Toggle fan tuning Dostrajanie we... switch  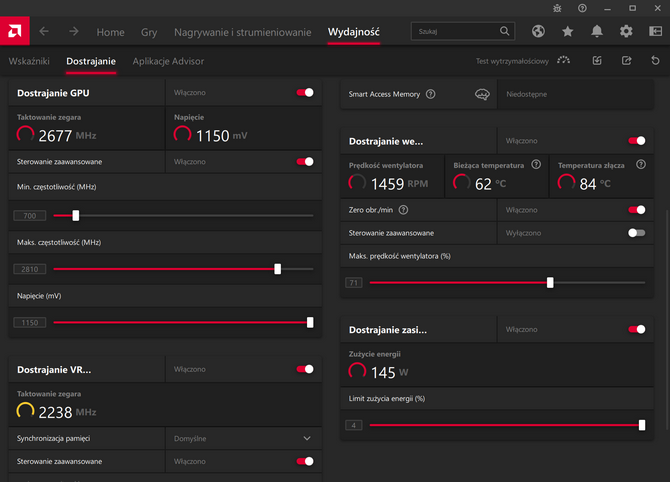(x=637, y=141)
